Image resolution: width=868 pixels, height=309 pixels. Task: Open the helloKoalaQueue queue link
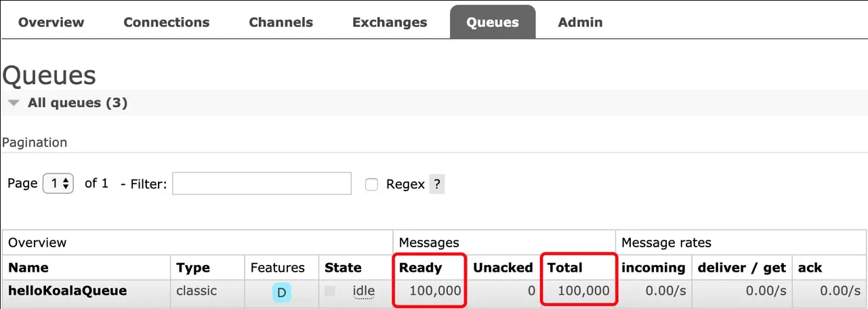tap(67, 291)
